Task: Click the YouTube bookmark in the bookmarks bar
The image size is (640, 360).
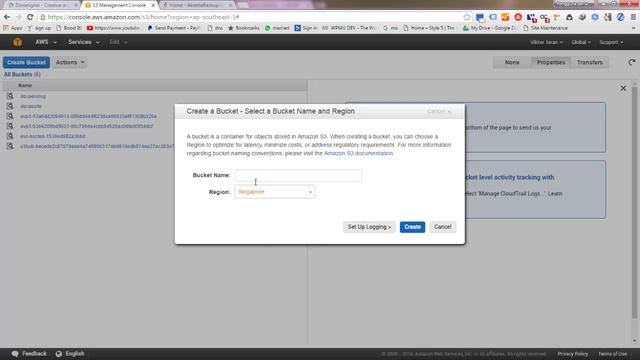Action: click(113, 28)
